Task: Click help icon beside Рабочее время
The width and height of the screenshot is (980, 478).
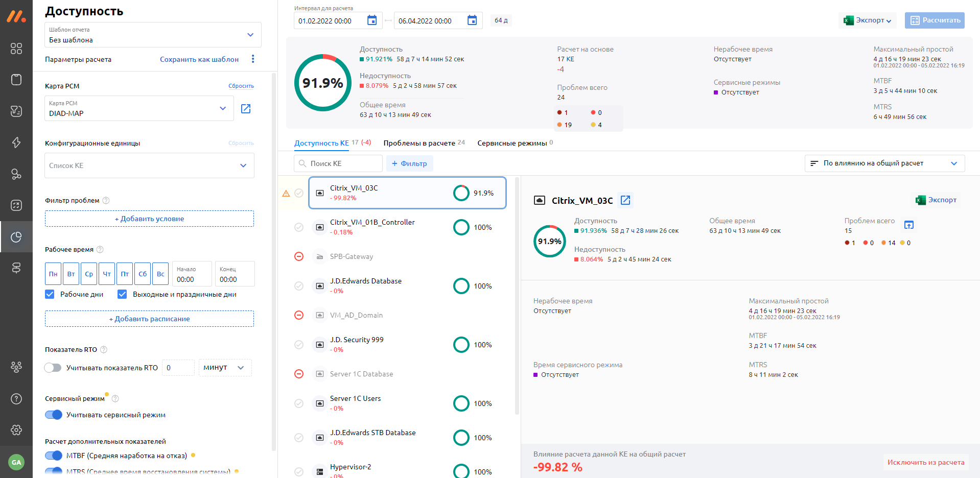Action: (x=100, y=250)
